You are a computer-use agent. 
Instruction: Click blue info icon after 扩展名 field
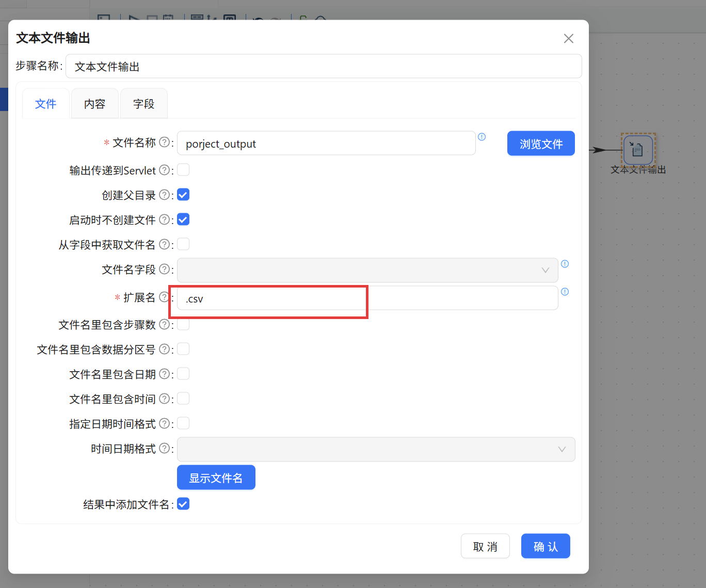(565, 292)
